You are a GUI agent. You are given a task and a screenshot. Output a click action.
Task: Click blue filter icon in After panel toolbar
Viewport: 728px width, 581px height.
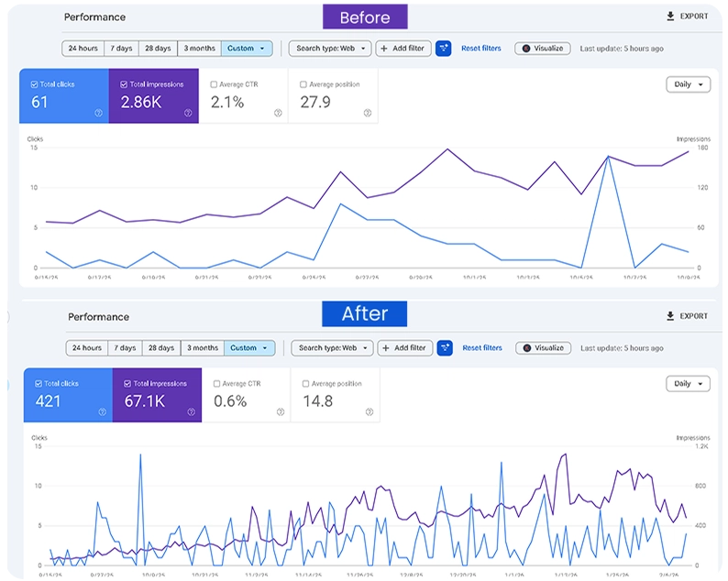[x=445, y=348]
